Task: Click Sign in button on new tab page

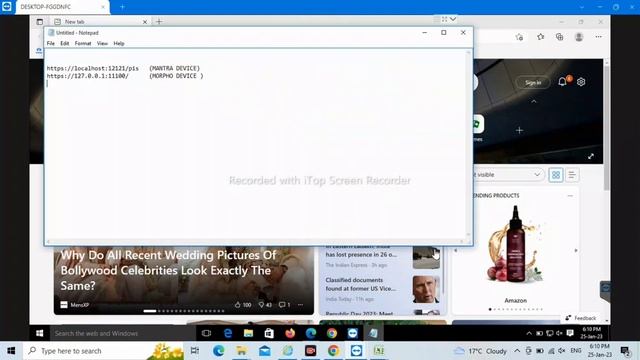Action: (533, 82)
